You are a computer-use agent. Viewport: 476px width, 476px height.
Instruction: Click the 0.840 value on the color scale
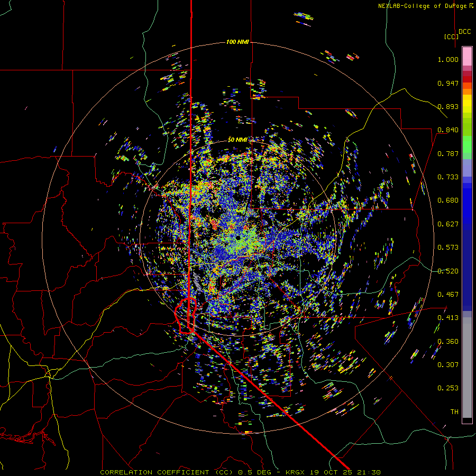448,130
